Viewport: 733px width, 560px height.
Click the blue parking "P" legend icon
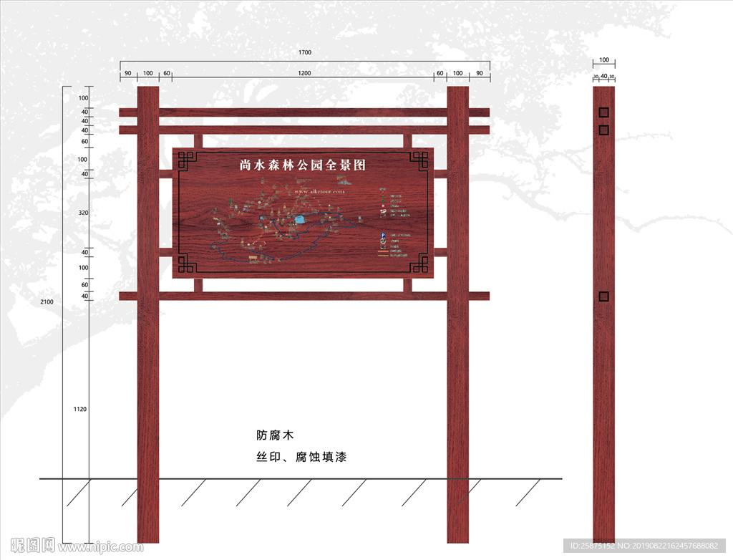tap(383, 236)
